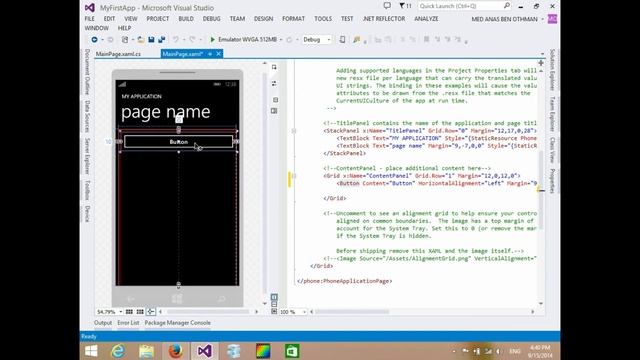Open the WINDOW menu

pos(96,28)
